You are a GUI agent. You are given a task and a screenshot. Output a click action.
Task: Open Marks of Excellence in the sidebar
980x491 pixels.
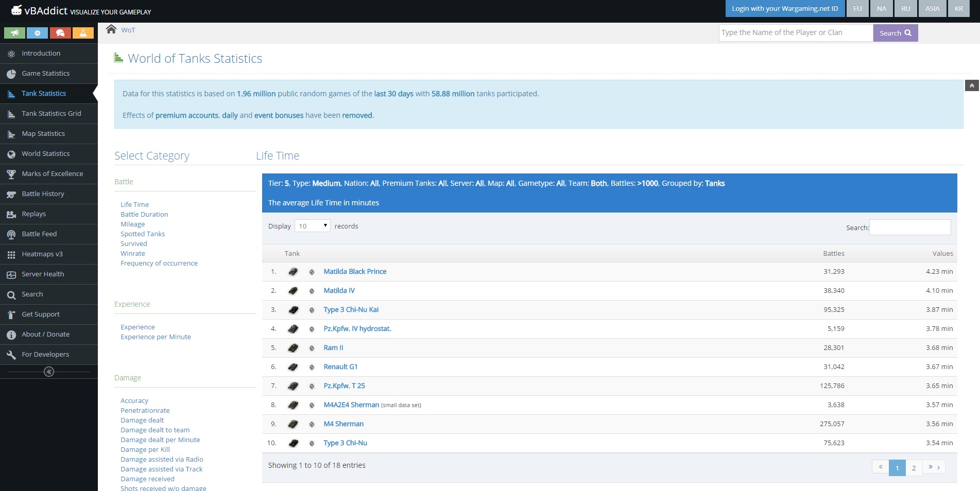pos(52,174)
